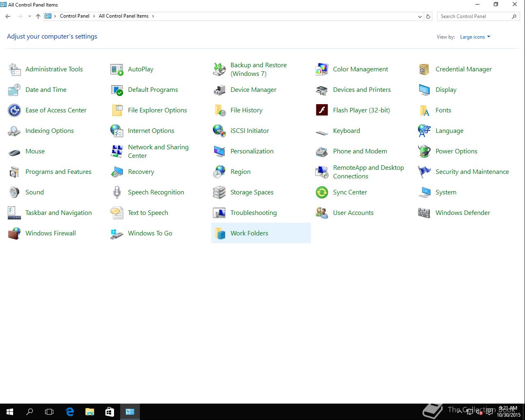Click the Storage Spaces icon
The width and height of the screenshot is (525, 420).
click(x=219, y=192)
